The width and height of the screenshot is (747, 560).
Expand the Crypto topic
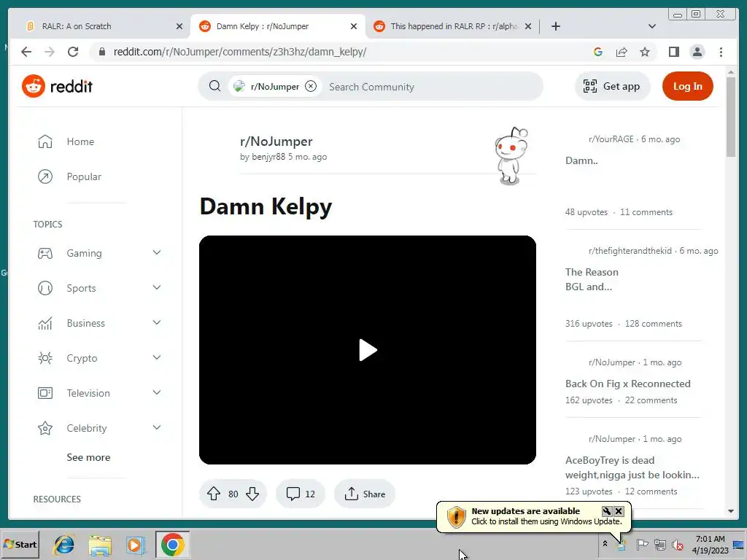point(157,357)
